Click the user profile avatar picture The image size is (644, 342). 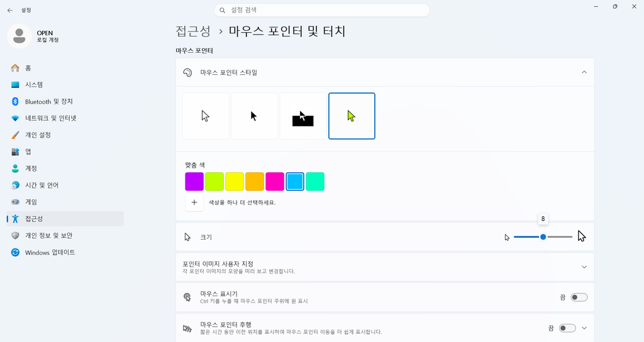click(19, 36)
